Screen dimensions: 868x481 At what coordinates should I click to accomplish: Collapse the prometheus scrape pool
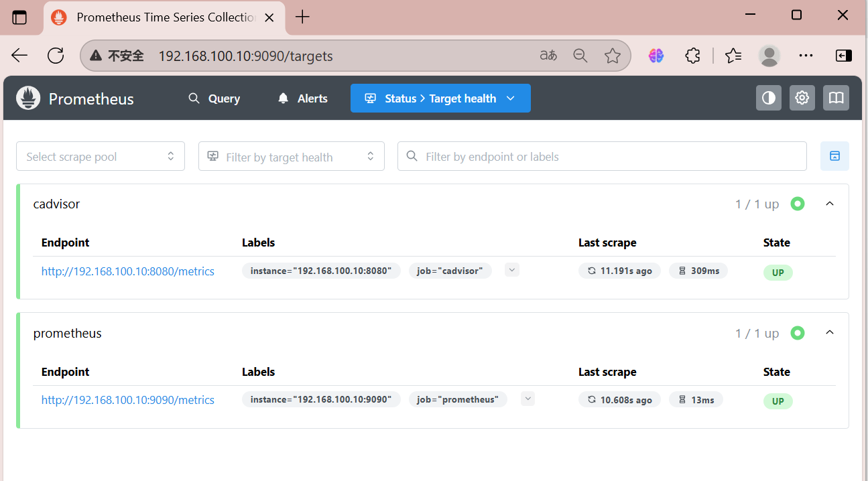click(x=830, y=333)
